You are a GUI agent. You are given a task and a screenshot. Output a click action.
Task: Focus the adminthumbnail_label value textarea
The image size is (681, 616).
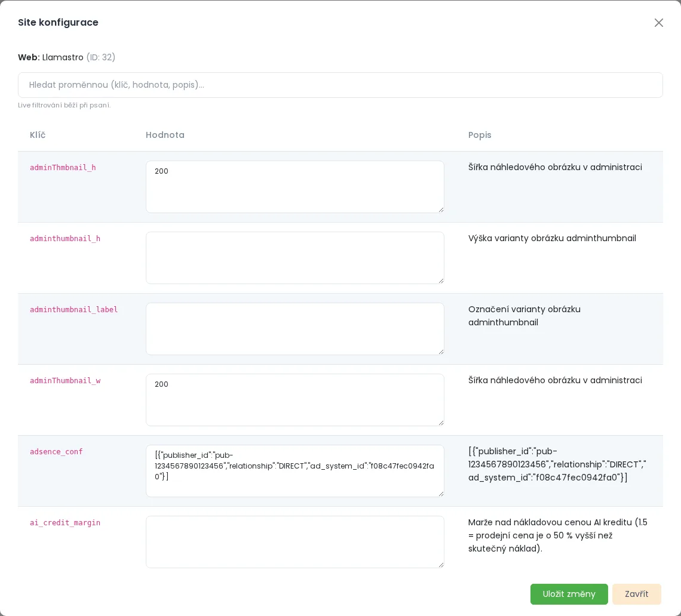295,329
